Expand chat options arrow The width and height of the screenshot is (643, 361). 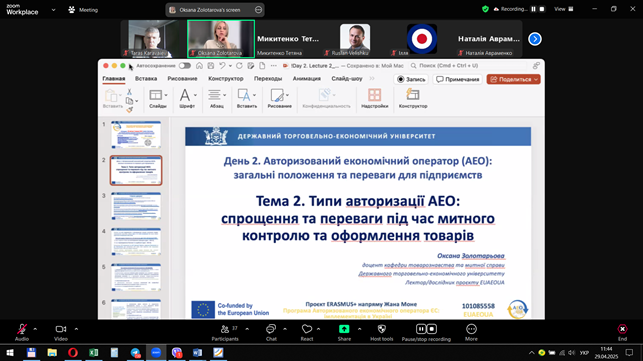point(285,329)
